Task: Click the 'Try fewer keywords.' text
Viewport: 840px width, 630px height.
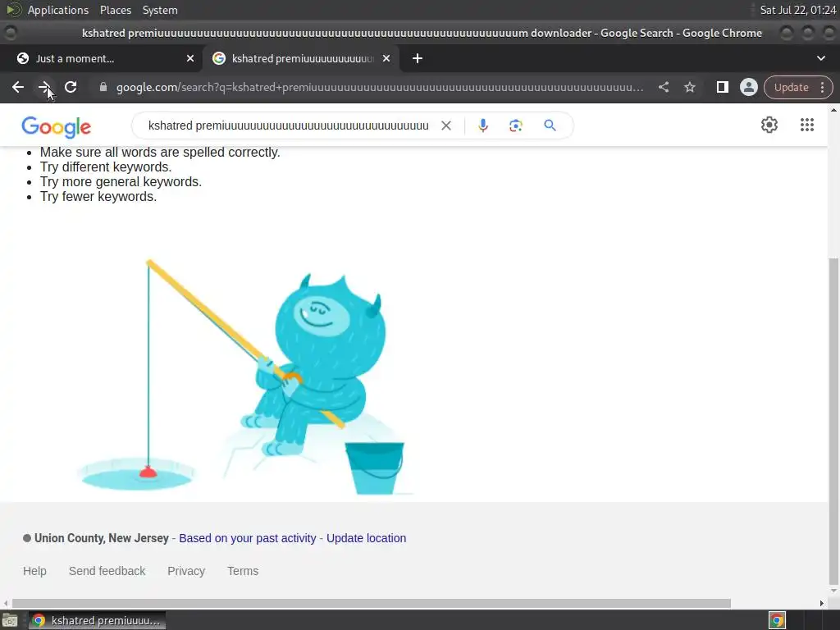Action: point(98,197)
